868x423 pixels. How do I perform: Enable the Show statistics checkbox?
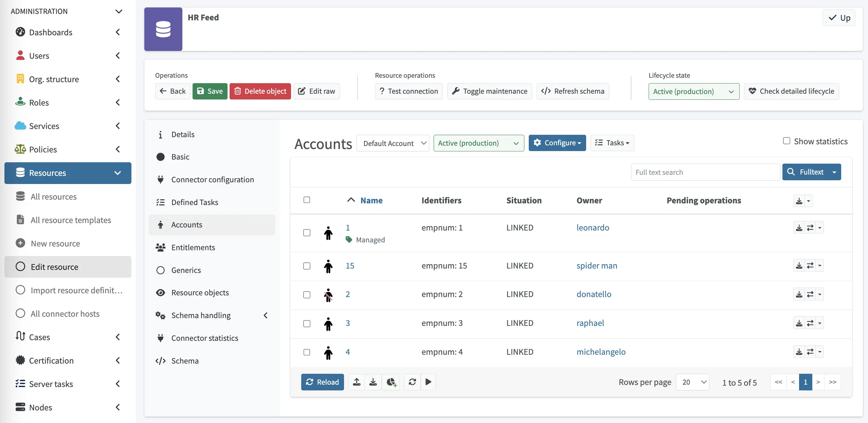pyautogui.click(x=786, y=141)
